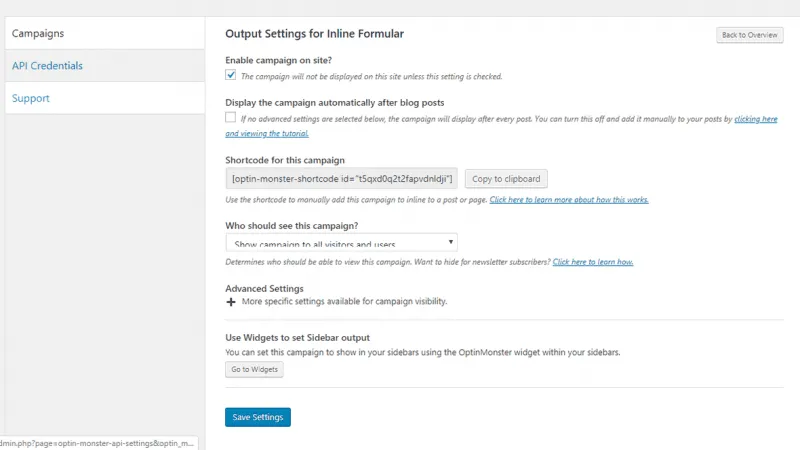Enable display campaign automatically after blog posts
The width and height of the screenshot is (800, 450).
(x=231, y=118)
